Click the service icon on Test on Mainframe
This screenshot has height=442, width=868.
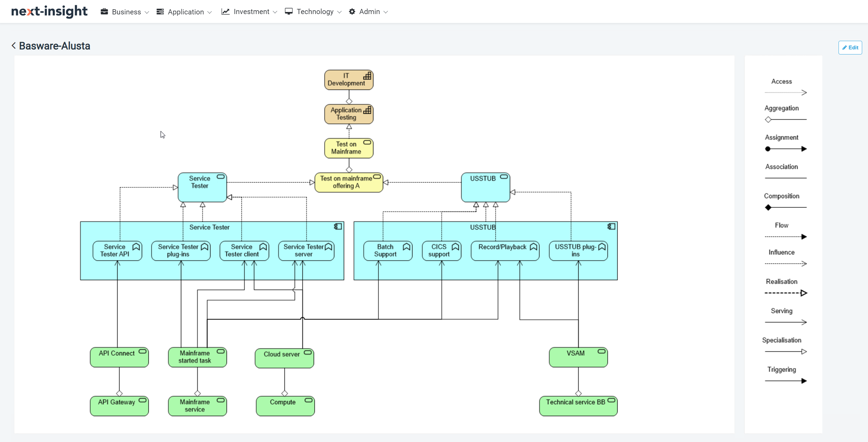coord(367,142)
